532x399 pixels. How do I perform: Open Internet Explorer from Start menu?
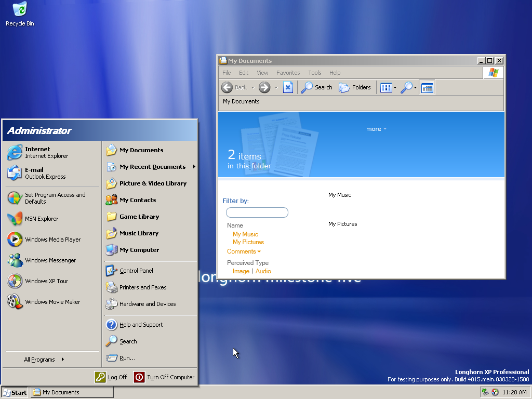[37, 152]
